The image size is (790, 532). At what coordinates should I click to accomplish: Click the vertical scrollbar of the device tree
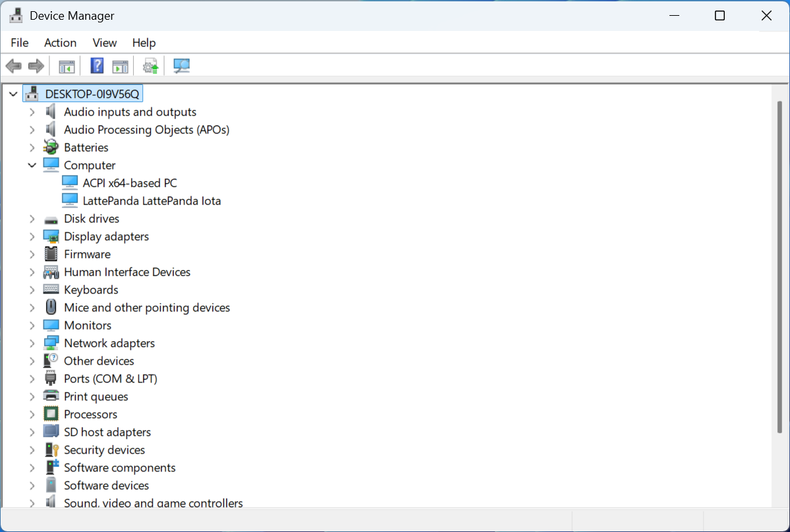click(779, 263)
